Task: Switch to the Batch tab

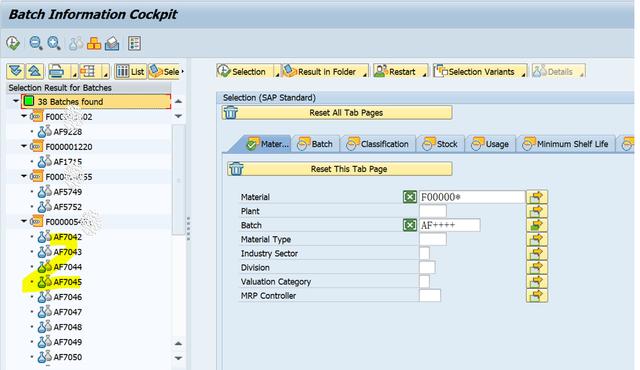Action: [316, 144]
